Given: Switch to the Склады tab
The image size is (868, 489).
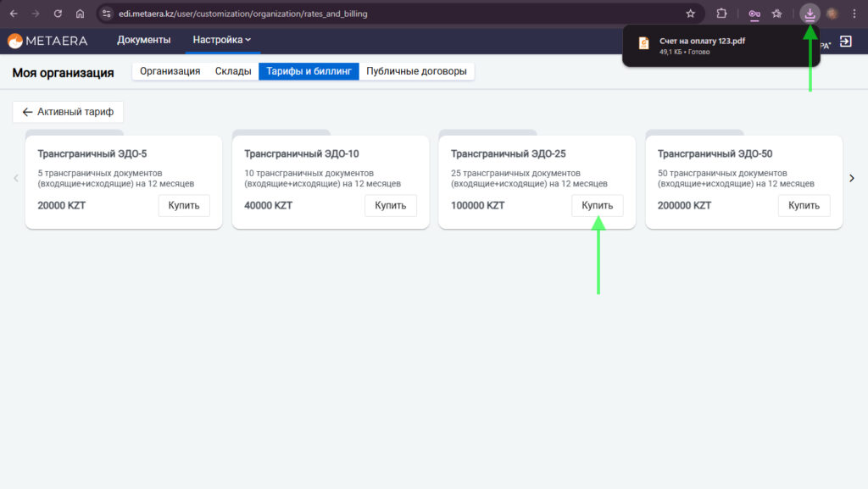Looking at the screenshot, I should 232,71.
